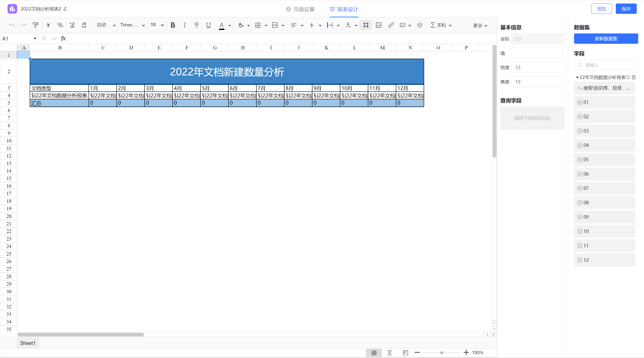Decrease decimal places icon

coord(72,25)
